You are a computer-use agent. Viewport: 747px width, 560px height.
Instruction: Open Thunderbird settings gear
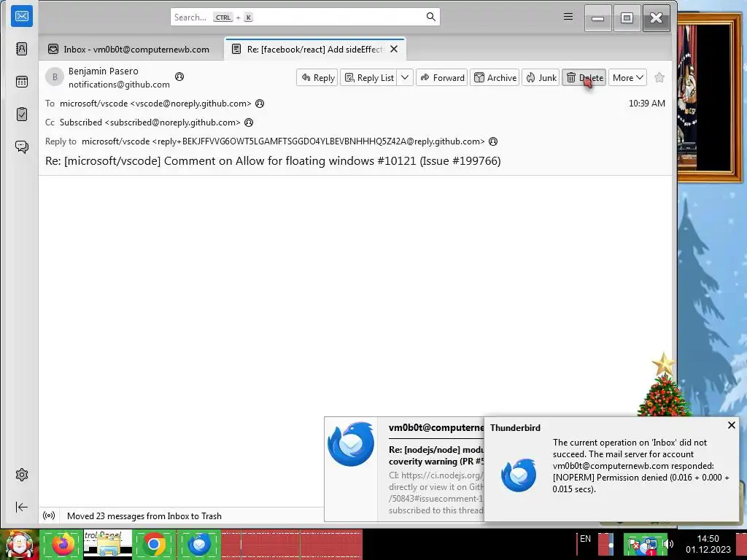[x=22, y=475]
